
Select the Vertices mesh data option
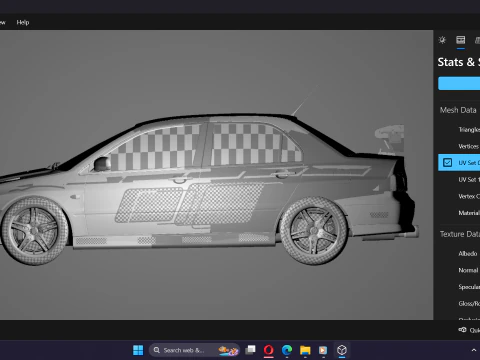point(468,146)
